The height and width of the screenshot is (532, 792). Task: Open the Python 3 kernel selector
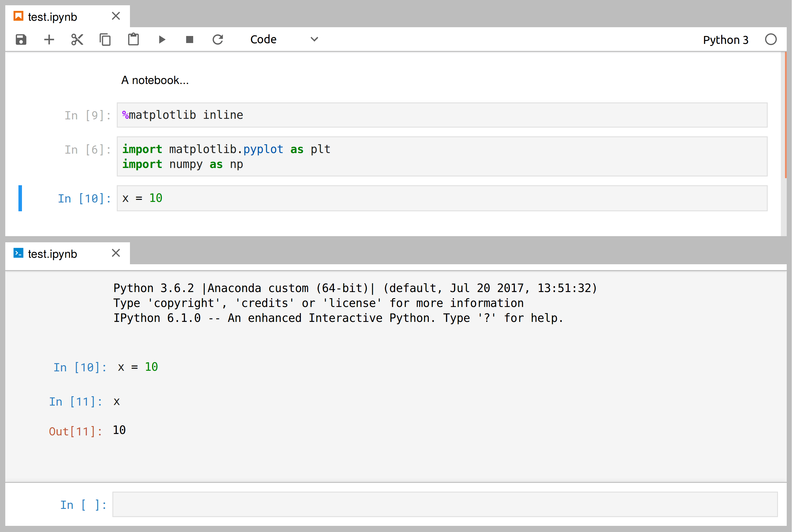coord(726,39)
